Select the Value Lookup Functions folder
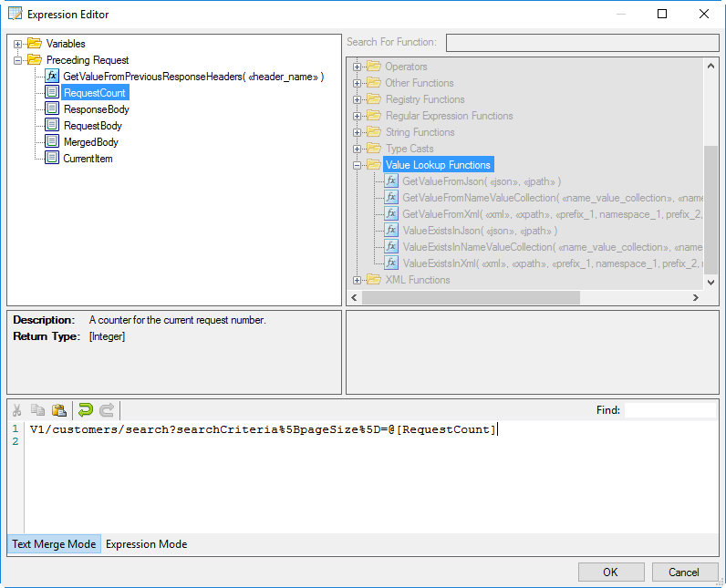This screenshot has width=726, height=588. pos(438,165)
